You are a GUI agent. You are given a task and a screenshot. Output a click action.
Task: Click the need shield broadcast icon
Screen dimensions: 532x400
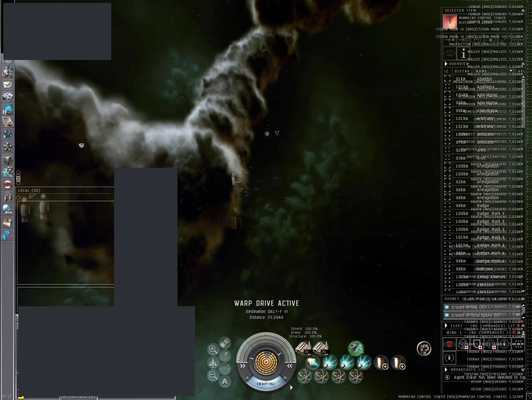477,344
